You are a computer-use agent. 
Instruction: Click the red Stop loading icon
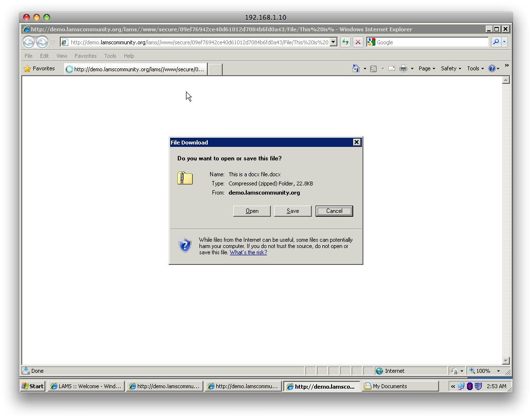coord(358,42)
